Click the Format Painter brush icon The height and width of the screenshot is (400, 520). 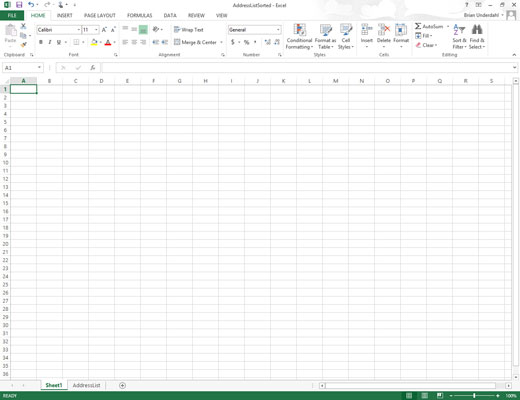pyautogui.click(x=23, y=44)
